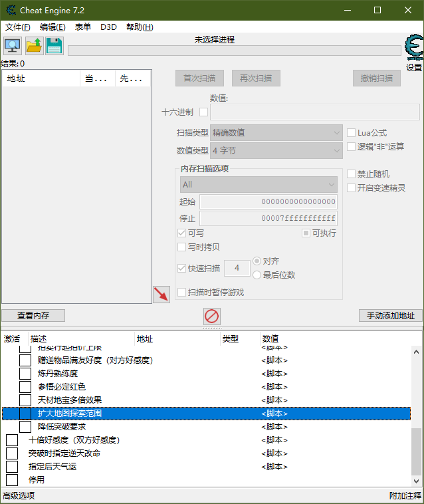Viewport: 424px width, 504px height.
Task: Click the 描述 column header in cheat table
Action: pyautogui.click(x=81, y=339)
